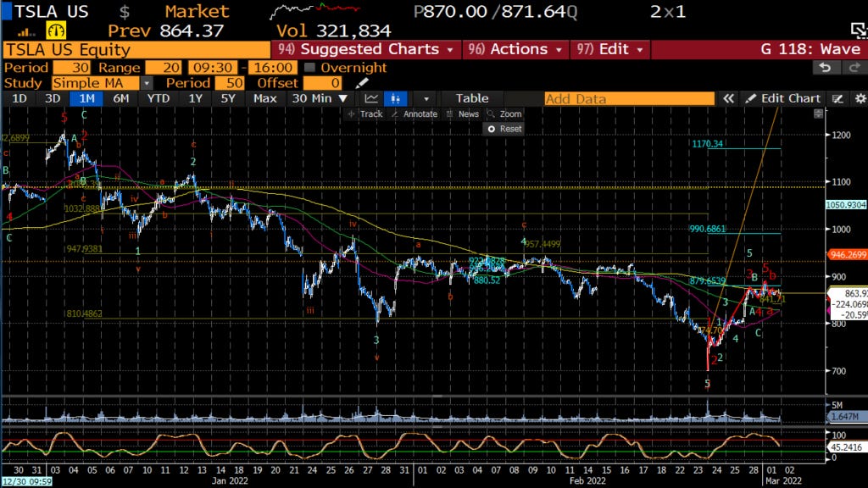Click the intraday sparkline mini chart
Screen dimensions: 868x488
point(314,10)
